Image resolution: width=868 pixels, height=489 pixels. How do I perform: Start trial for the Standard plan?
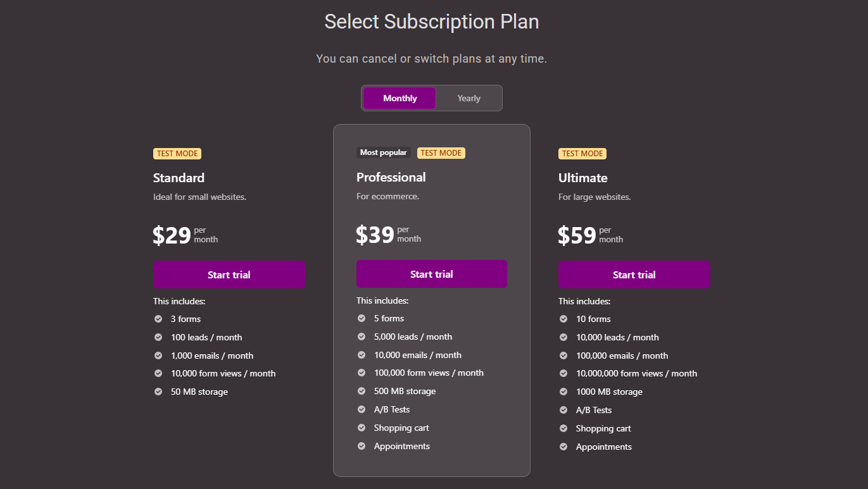tap(229, 275)
